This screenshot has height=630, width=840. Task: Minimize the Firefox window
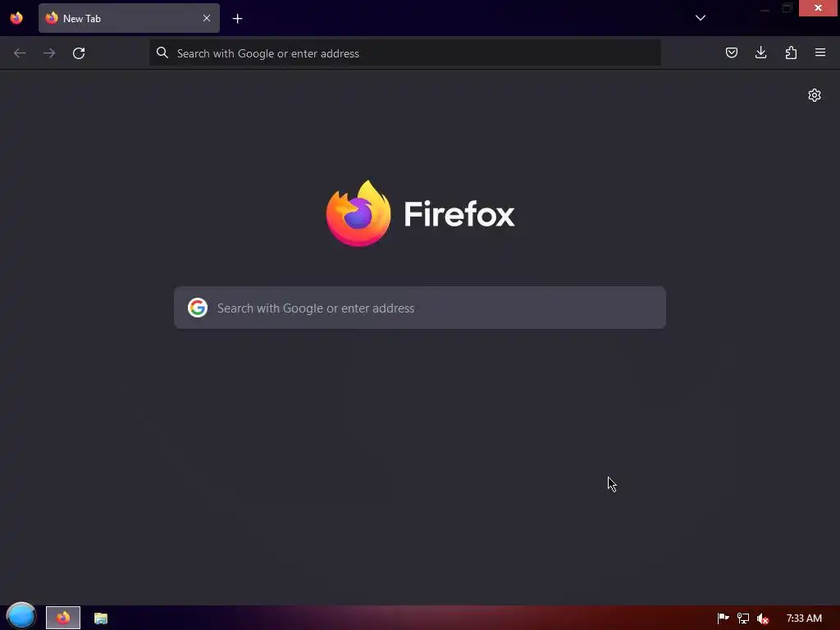765,8
